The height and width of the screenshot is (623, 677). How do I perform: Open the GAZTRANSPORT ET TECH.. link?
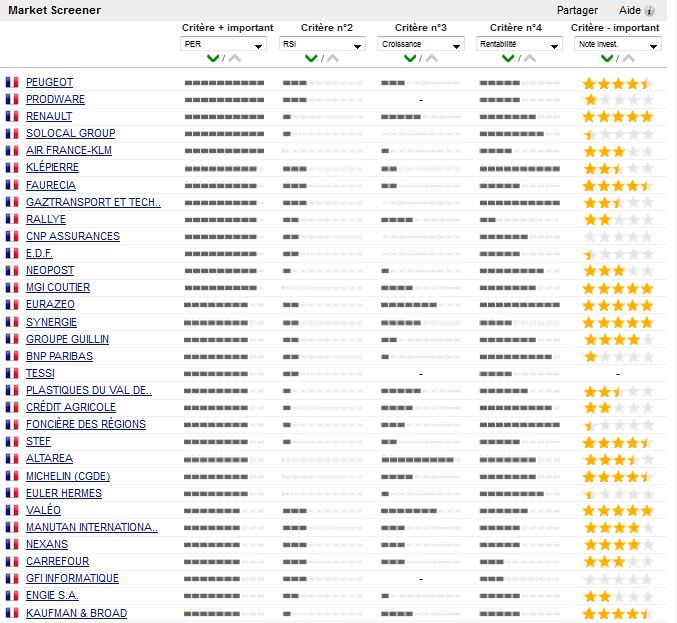coord(93,202)
